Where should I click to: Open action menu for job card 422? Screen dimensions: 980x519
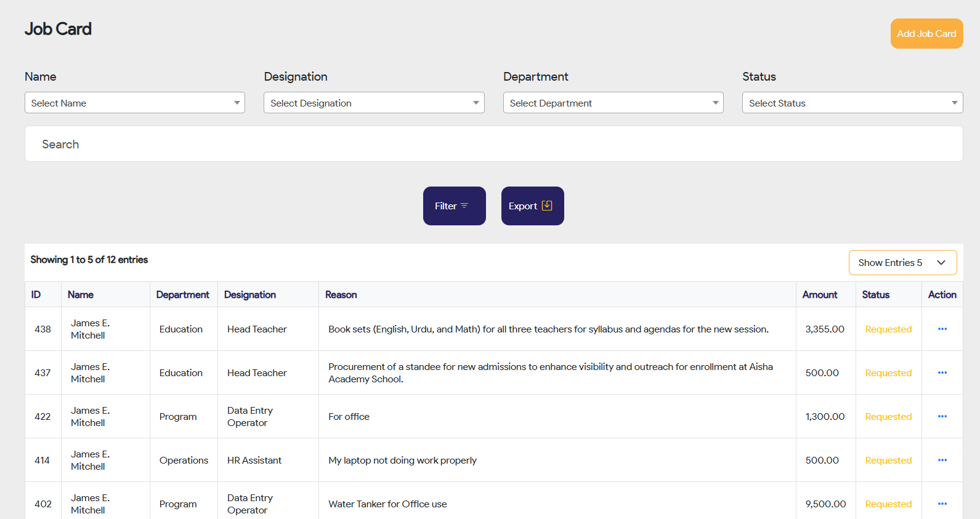pos(942,416)
